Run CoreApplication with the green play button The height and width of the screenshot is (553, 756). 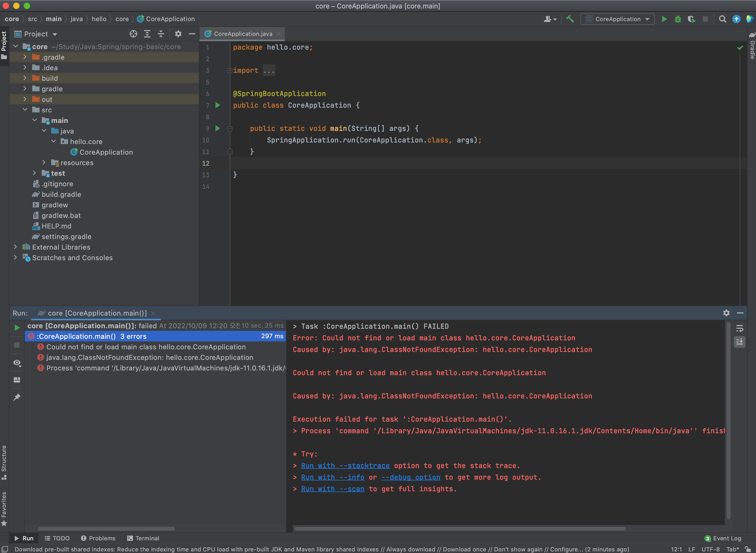tap(664, 19)
